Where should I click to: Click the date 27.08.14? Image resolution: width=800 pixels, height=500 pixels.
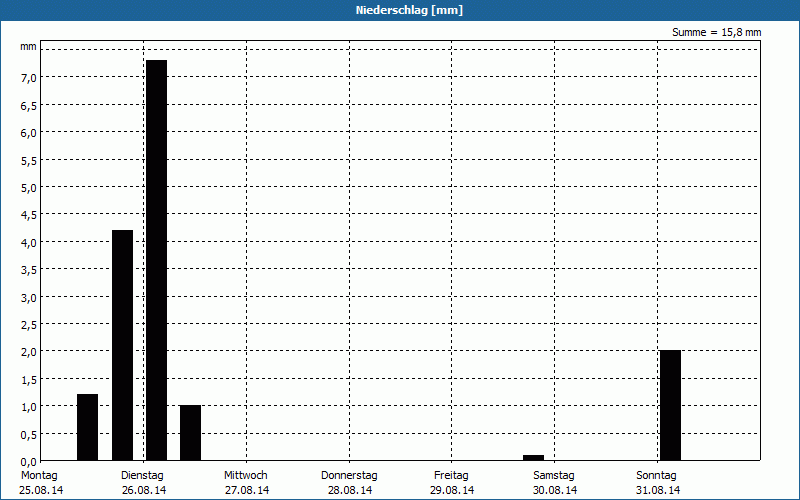pos(247,490)
